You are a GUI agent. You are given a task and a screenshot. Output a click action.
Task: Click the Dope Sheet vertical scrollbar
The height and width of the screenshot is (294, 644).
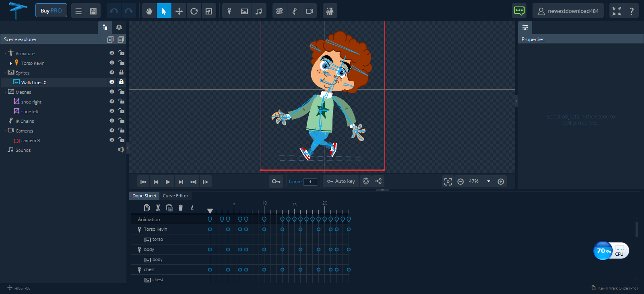636,230
